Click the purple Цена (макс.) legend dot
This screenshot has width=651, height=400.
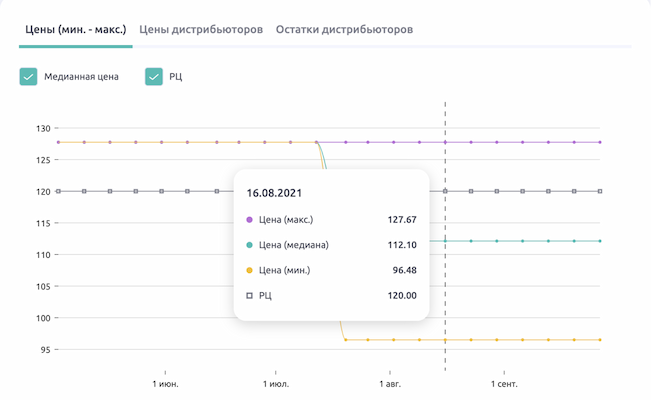[250, 220]
